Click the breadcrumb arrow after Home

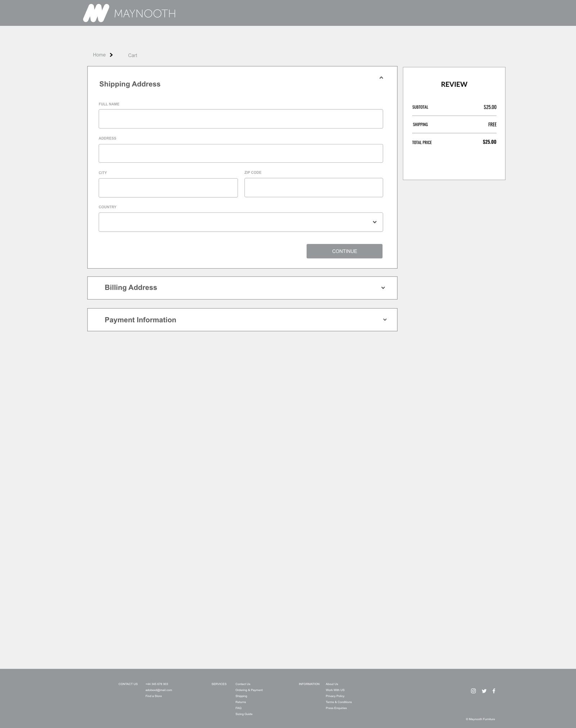111,55
